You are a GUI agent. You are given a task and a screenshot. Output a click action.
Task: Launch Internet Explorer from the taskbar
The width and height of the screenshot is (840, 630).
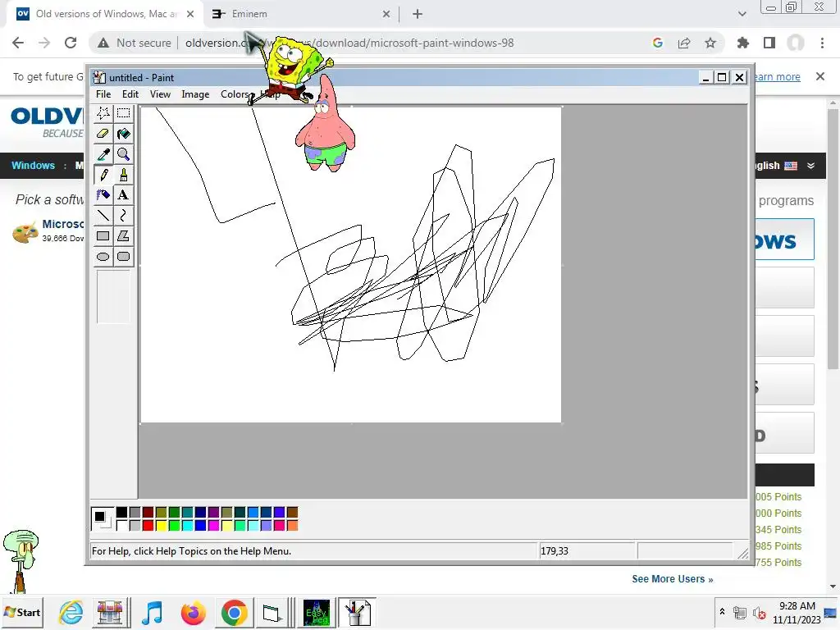pos(71,612)
